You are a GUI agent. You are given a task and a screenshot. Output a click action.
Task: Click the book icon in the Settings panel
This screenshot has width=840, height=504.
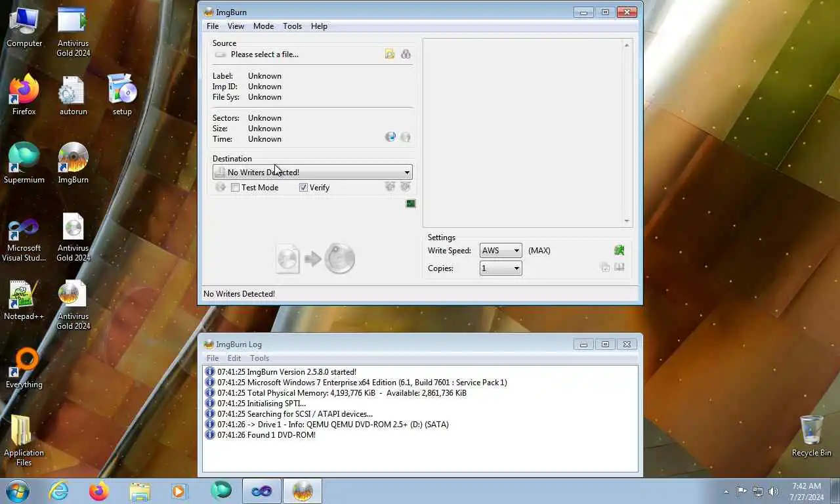(x=619, y=267)
